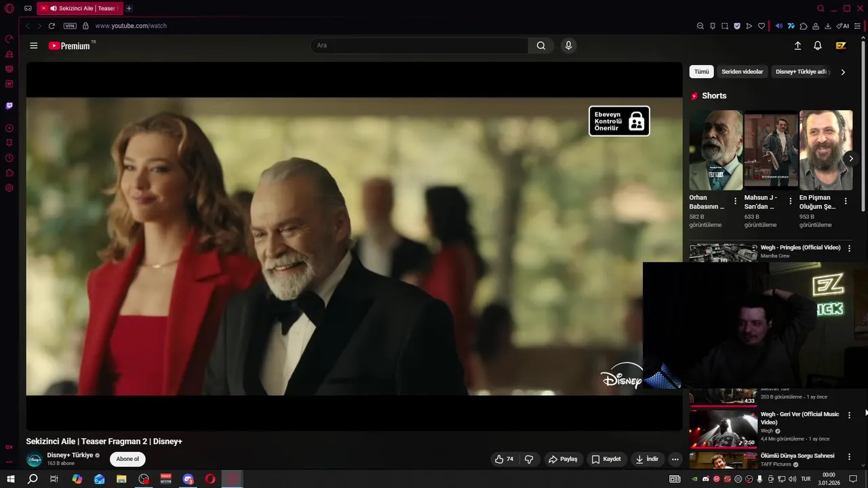The width and height of the screenshot is (868, 488).
Task: Click the search magnifier button
Action: 540,45
